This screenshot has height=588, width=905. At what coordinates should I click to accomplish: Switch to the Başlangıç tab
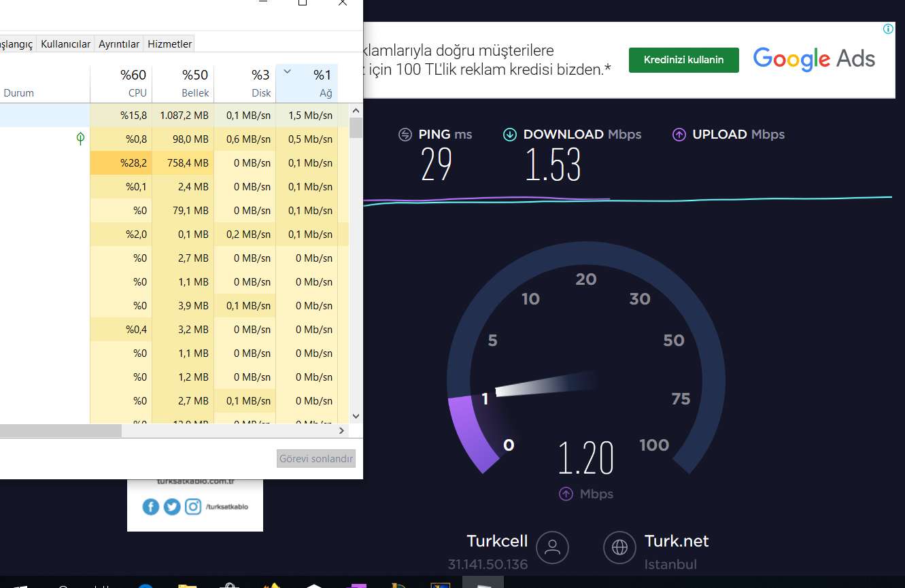[16, 44]
